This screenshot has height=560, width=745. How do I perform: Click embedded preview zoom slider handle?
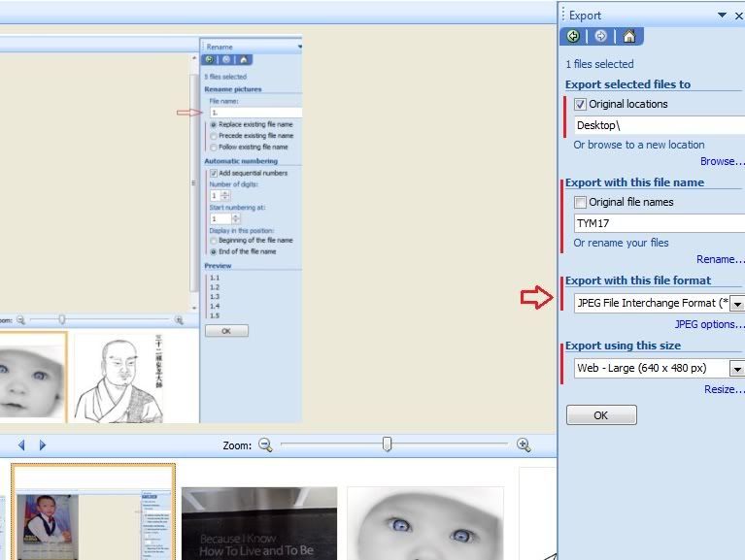[62, 320]
